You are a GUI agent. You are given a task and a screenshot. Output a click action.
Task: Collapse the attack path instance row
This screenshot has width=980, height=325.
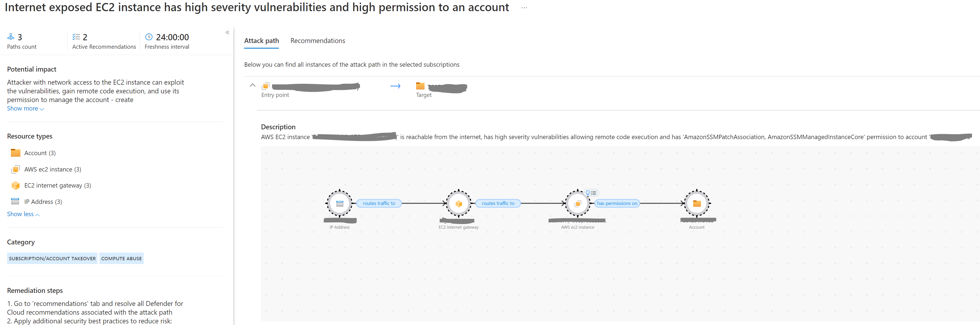pyautogui.click(x=253, y=85)
